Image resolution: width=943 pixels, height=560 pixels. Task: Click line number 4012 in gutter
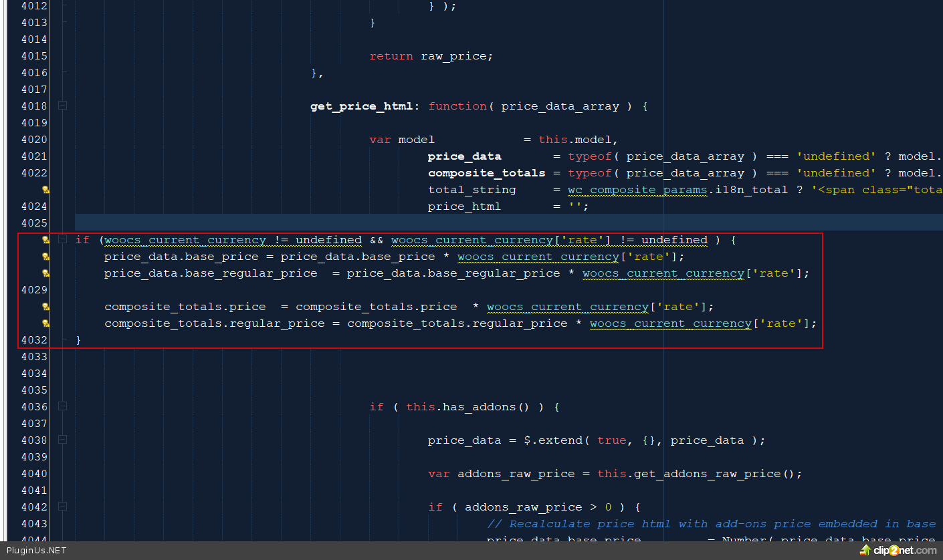(34, 6)
